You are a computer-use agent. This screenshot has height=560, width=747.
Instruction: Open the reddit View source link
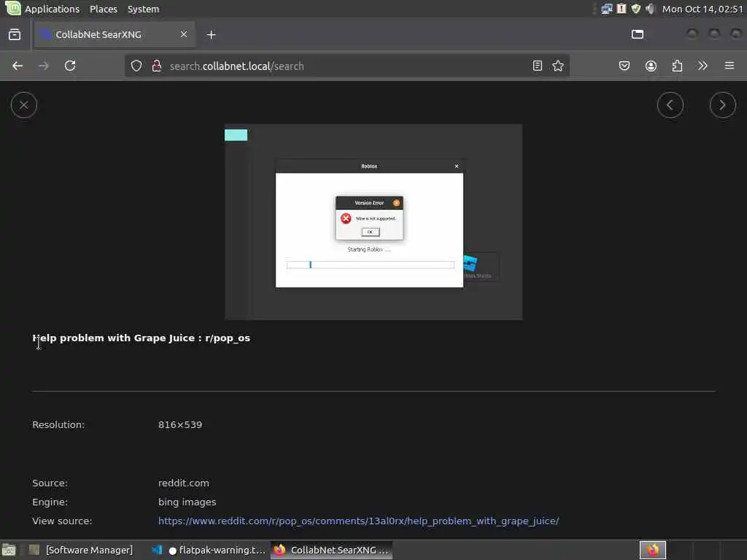pyautogui.click(x=358, y=521)
